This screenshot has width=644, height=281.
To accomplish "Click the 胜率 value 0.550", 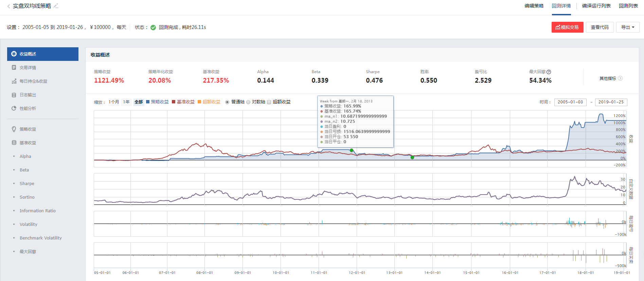I will pos(429,81).
